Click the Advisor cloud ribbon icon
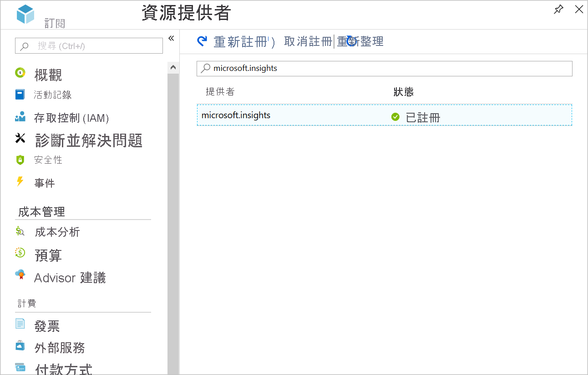This screenshot has width=588, height=375. pyautogui.click(x=20, y=275)
